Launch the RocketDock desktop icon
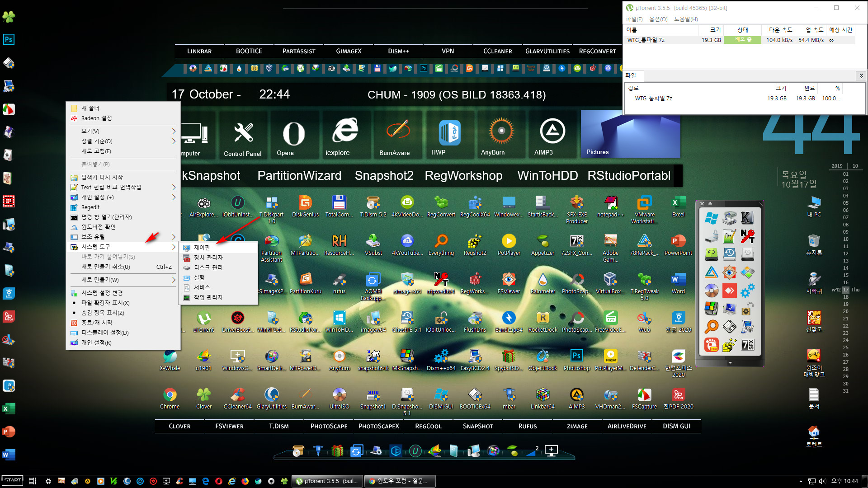This screenshot has width=868, height=488. tap(542, 322)
